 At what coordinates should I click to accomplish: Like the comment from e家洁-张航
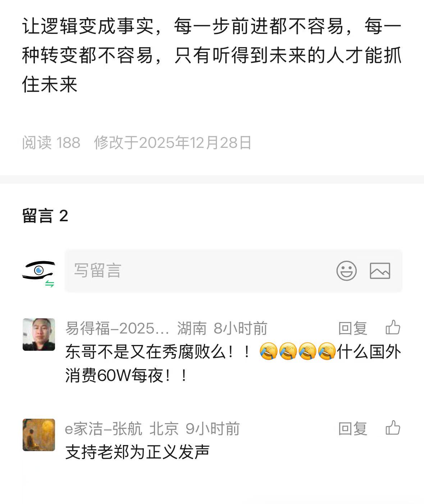pyautogui.click(x=393, y=428)
